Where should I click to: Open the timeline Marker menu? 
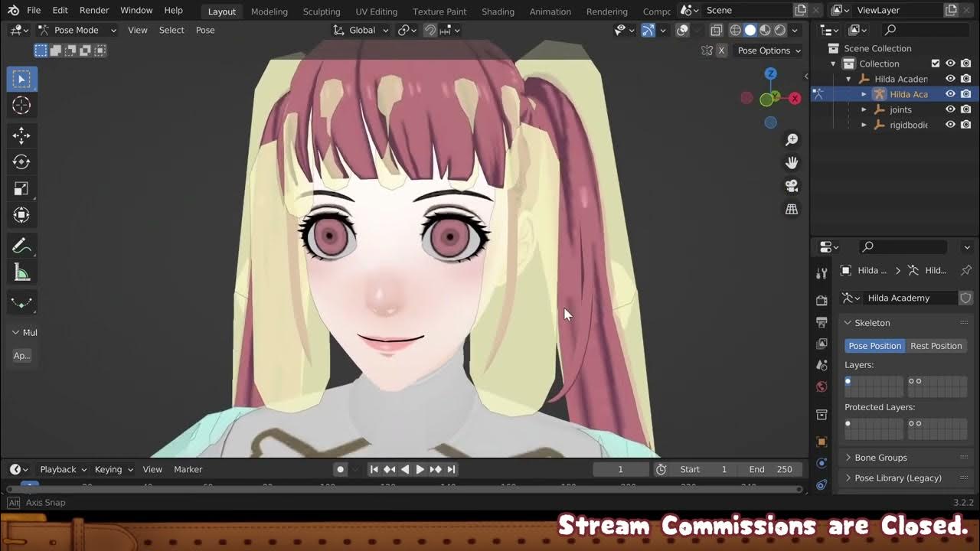pyautogui.click(x=188, y=469)
